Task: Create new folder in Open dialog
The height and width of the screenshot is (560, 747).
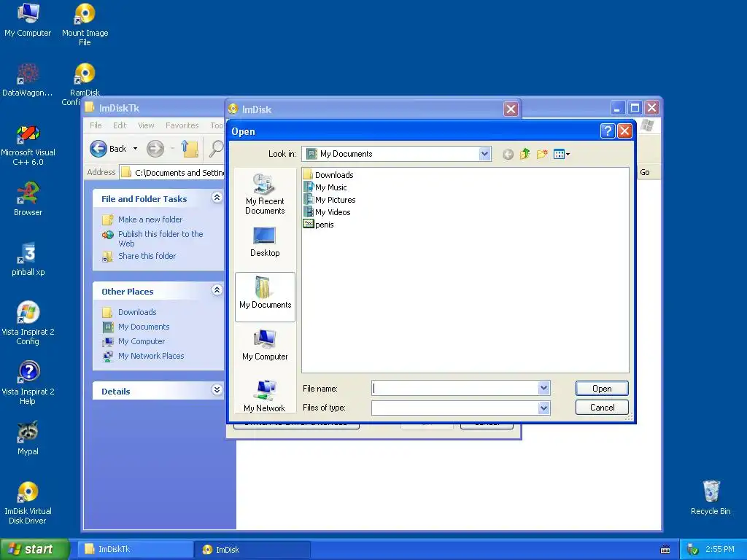Action: [x=542, y=154]
